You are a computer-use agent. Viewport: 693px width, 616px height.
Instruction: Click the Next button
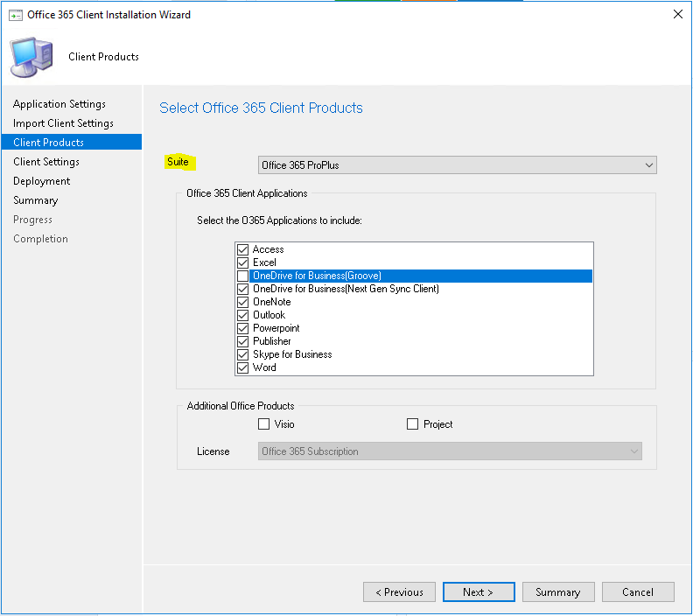click(479, 592)
